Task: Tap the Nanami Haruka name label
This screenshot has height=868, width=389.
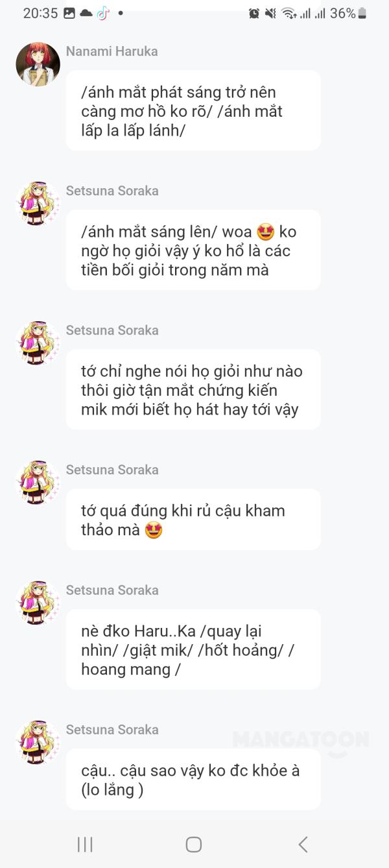Action: tap(112, 51)
